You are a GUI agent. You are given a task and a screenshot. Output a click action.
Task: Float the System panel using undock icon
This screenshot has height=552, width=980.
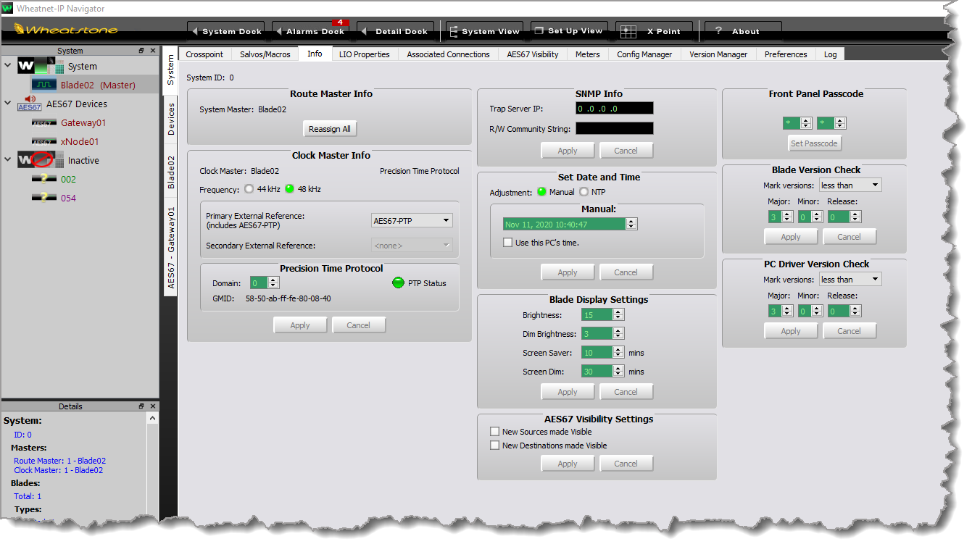[142, 51]
